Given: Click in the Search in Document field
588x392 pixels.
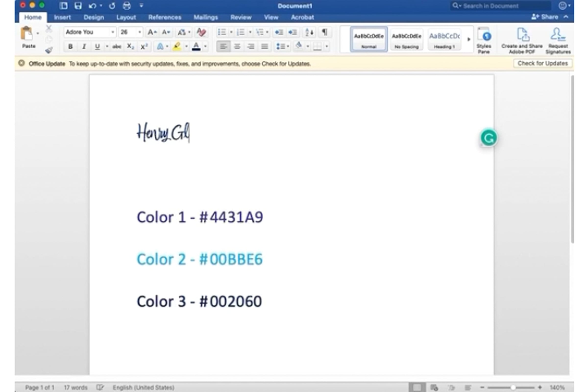Looking at the screenshot, I should pyautogui.click(x=501, y=6).
